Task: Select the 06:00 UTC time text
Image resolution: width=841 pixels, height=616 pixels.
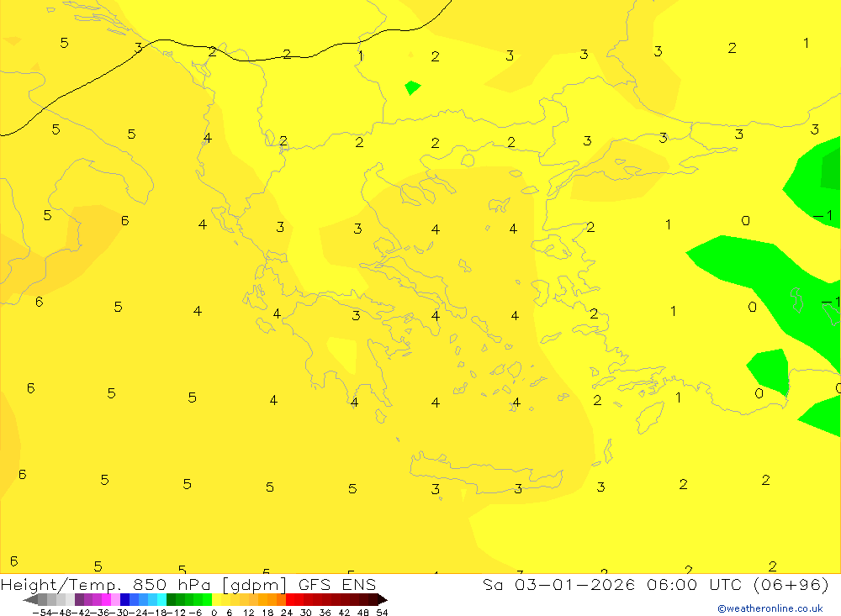Action: pyautogui.click(x=693, y=584)
